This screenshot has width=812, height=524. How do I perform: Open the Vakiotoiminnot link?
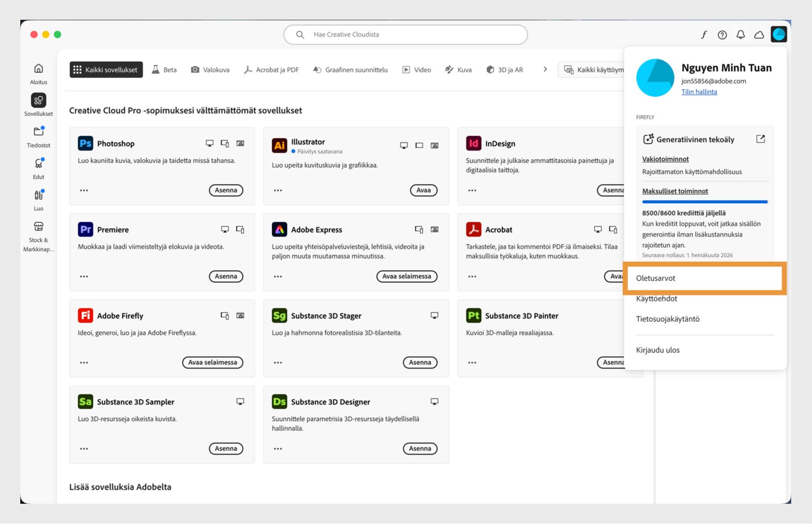coord(665,159)
